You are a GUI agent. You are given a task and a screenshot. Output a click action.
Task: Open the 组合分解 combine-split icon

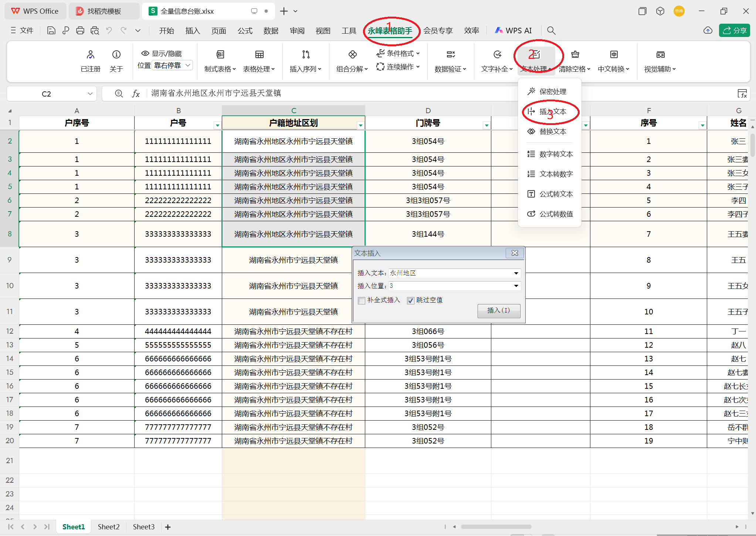tap(352, 55)
